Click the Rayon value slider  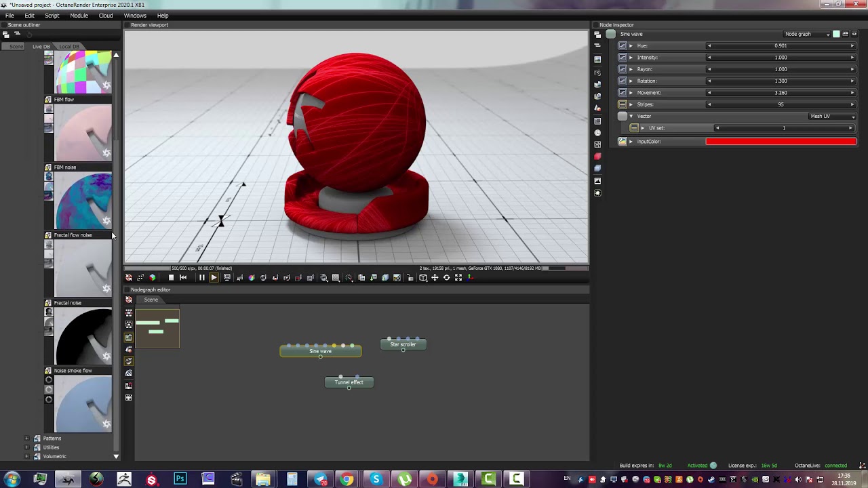(781, 69)
